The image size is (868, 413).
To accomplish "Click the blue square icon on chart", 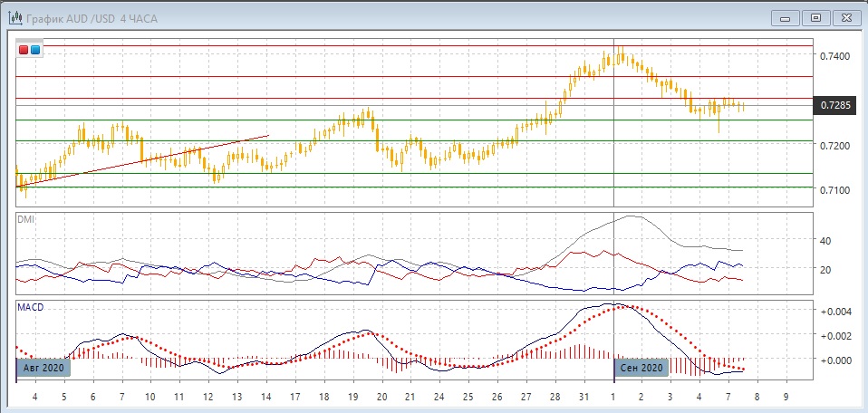I will pos(35,49).
